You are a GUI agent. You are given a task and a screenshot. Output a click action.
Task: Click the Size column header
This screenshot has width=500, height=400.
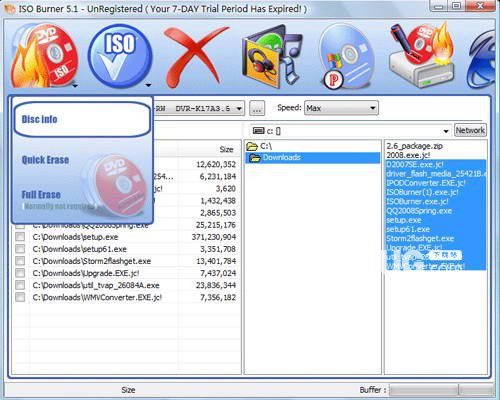pyautogui.click(x=226, y=149)
